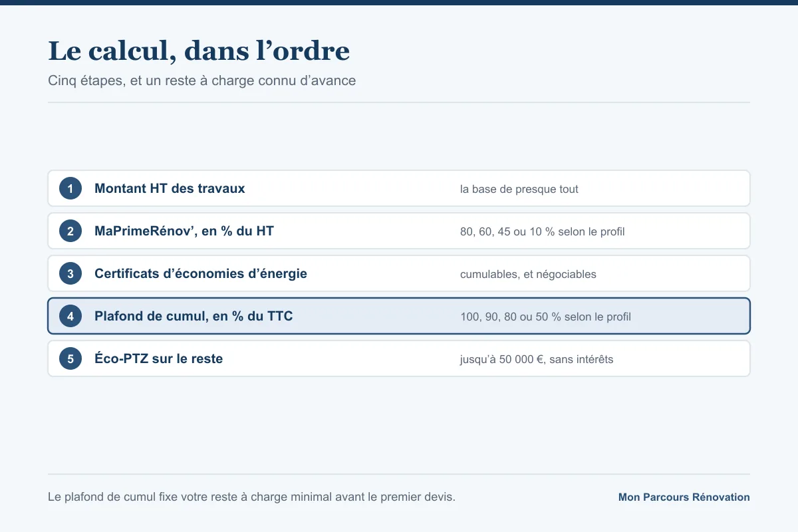The width and height of the screenshot is (798, 532).
Task: Click the step 4 number badge
Action: [x=70, y=316]
